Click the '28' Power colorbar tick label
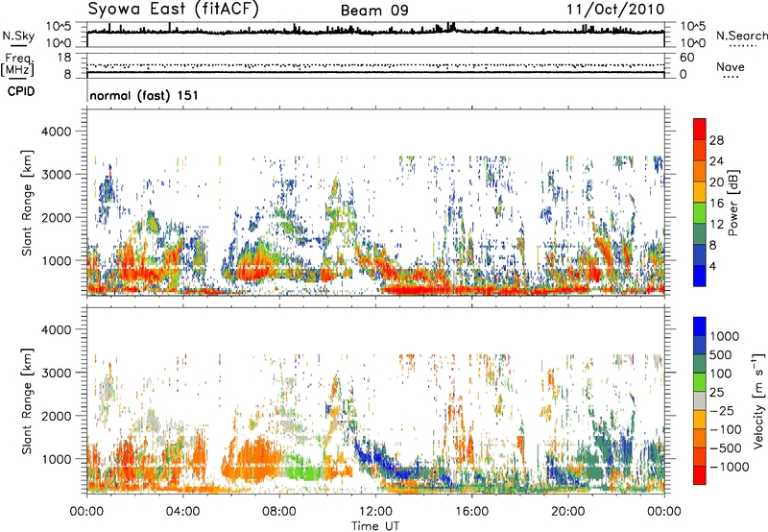The image size is (768, 532). pyautogui.click(x=716, y=140)
